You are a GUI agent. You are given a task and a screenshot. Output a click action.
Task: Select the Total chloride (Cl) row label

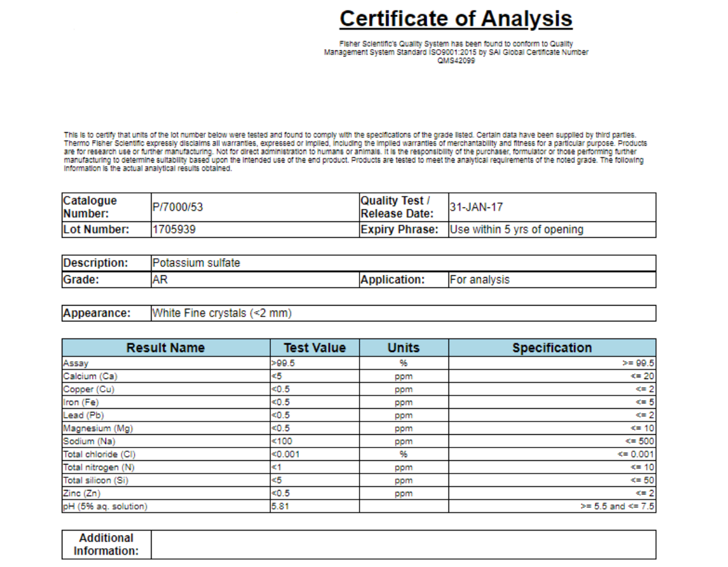pos(98,454)
